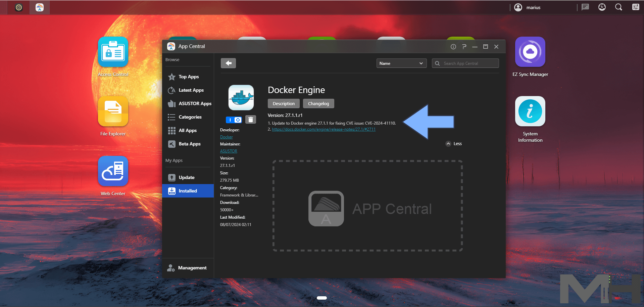Close the App Central window
This screenshot has height=307, width=644.
pos(496,47)
